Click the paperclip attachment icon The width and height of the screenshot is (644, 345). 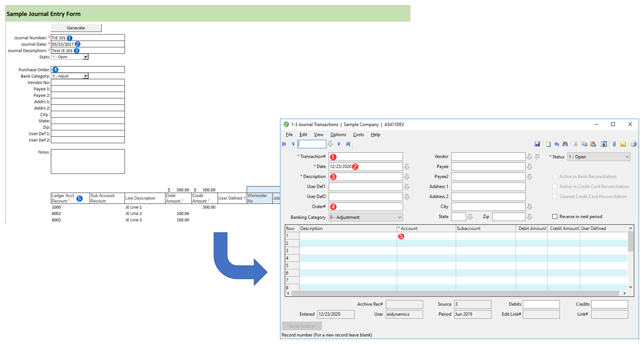[614, 144]
